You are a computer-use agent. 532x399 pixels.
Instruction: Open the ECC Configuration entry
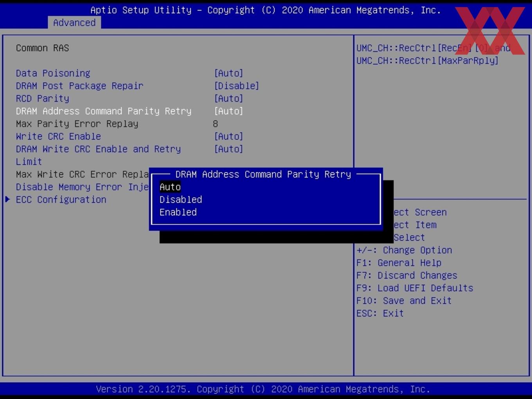click(x=61, y=199)
